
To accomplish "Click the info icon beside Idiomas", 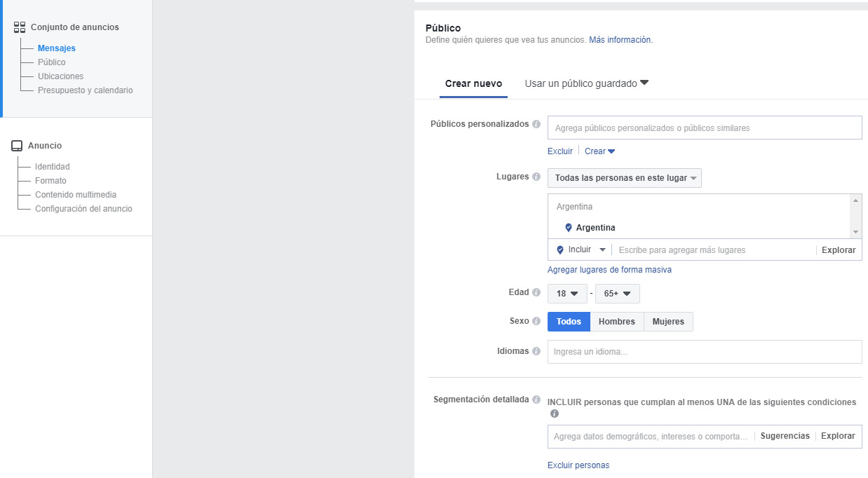I will [536, 351].
